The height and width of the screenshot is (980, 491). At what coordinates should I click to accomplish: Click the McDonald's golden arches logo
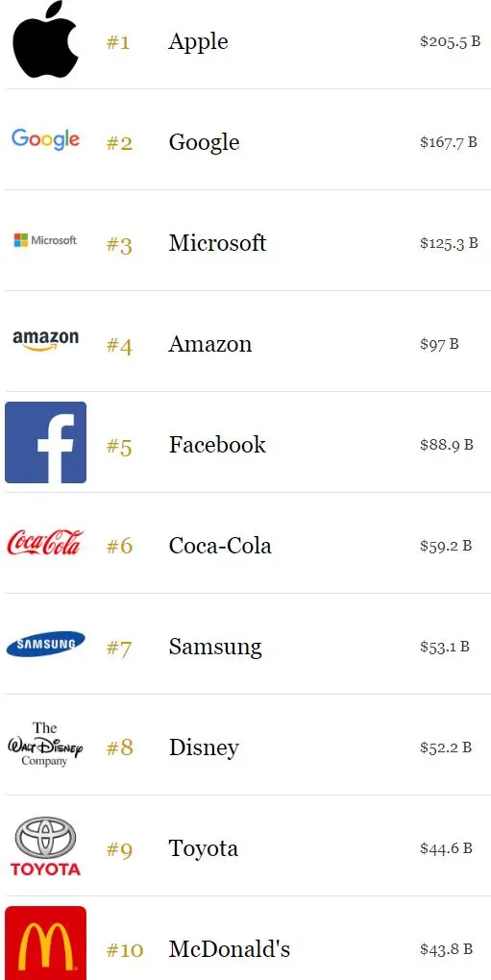click(45, 943)
